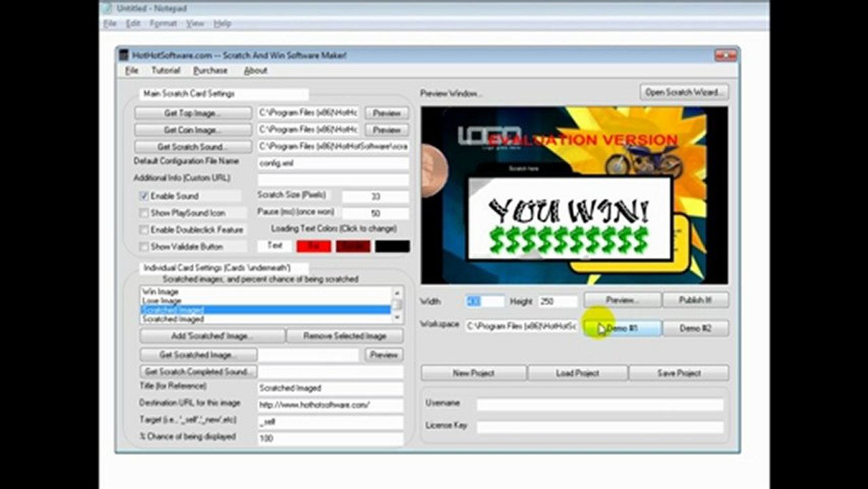Enable Sound checkbox toggle
Viewport: 868px width, 489px height.
click(144, 196)
